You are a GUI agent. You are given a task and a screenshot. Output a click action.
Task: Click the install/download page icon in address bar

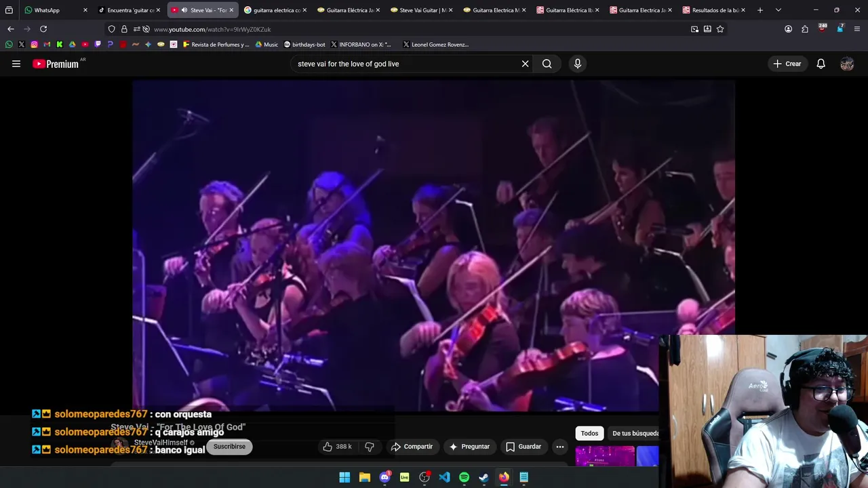[x=707, y=29]
